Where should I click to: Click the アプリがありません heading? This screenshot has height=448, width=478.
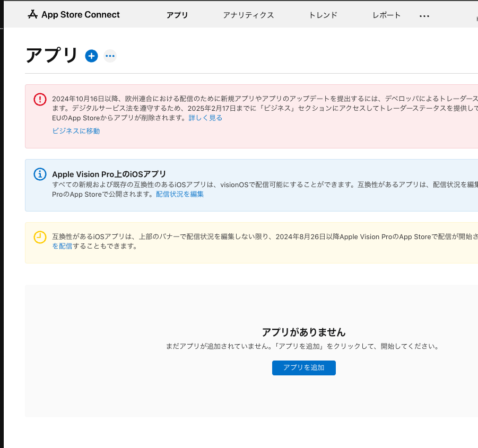point(304,332)
